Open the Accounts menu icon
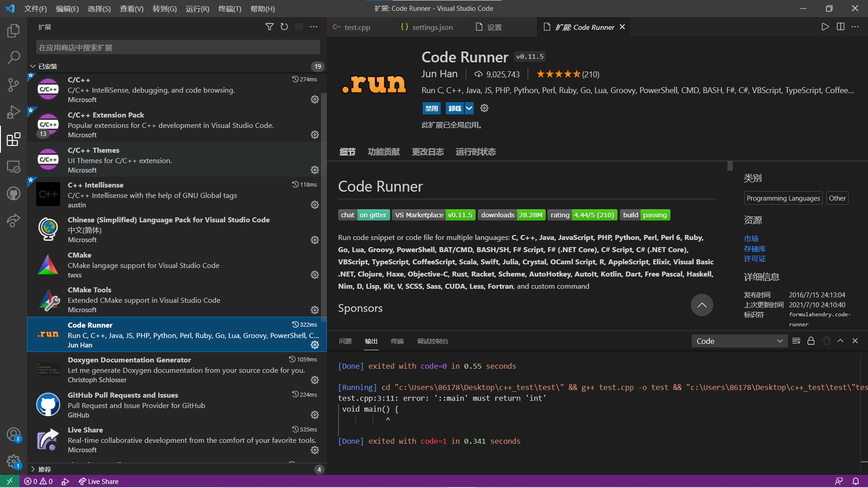Image resolution: width=868 pixels, height=488 pixels. coord(14,435)
